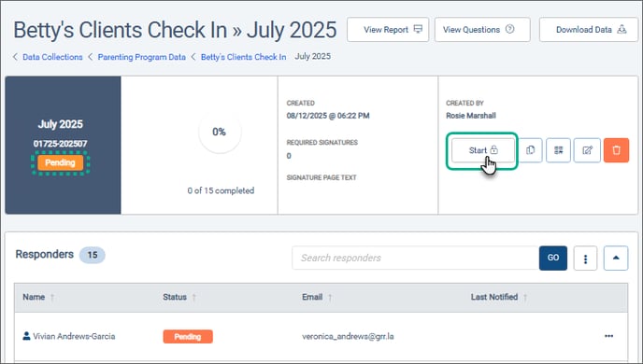Click the View Questions button
The width and height of the screenshot is (643, 364).
click(482, 30)
